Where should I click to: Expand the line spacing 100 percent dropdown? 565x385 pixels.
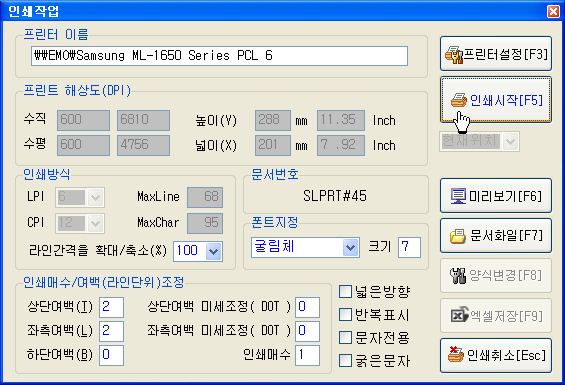[214, 251]
